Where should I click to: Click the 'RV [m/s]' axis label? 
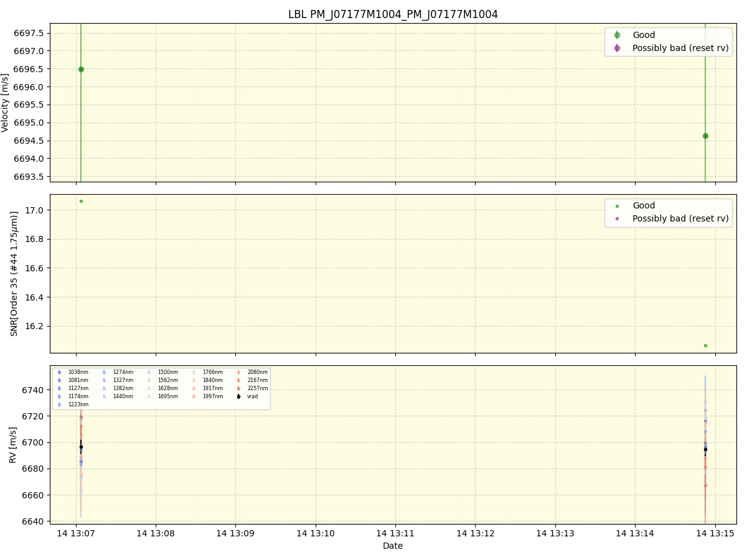point(14,445)
